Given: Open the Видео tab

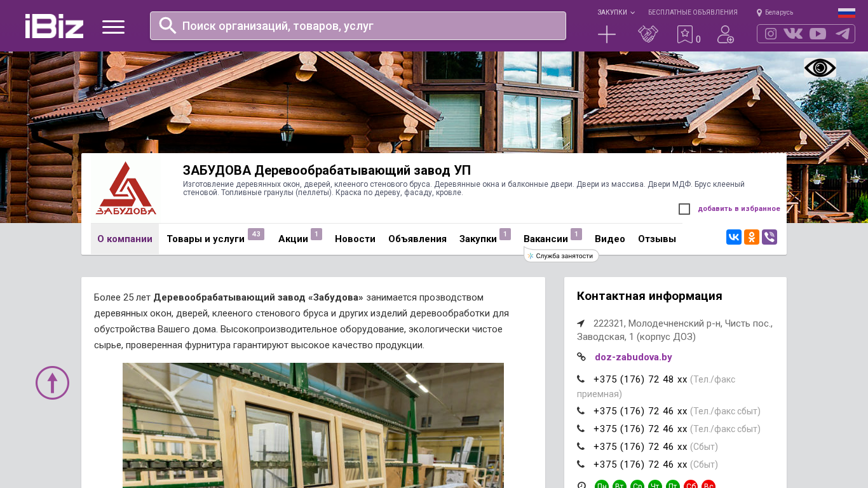Looking at the screenshot, I should tap(610, 239).
